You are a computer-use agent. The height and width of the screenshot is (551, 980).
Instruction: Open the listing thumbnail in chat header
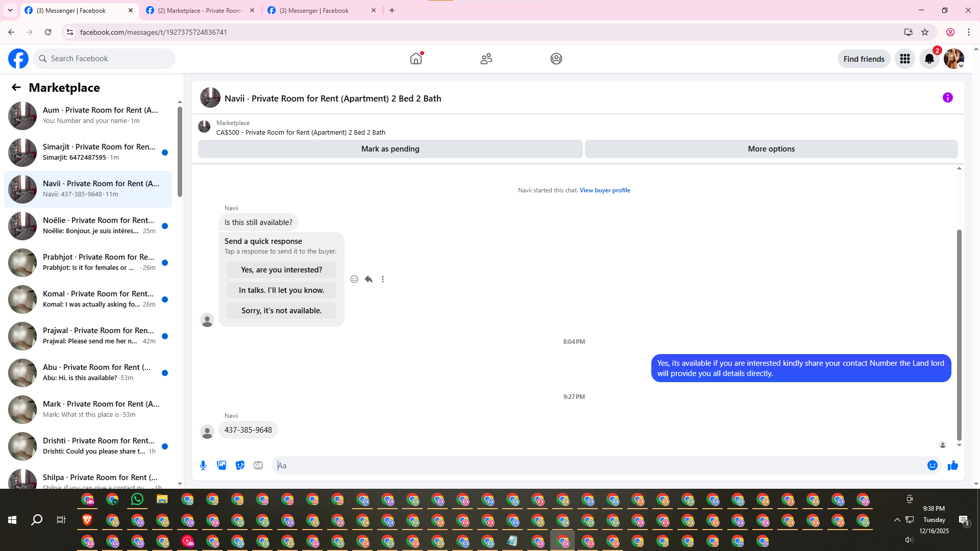210,97
